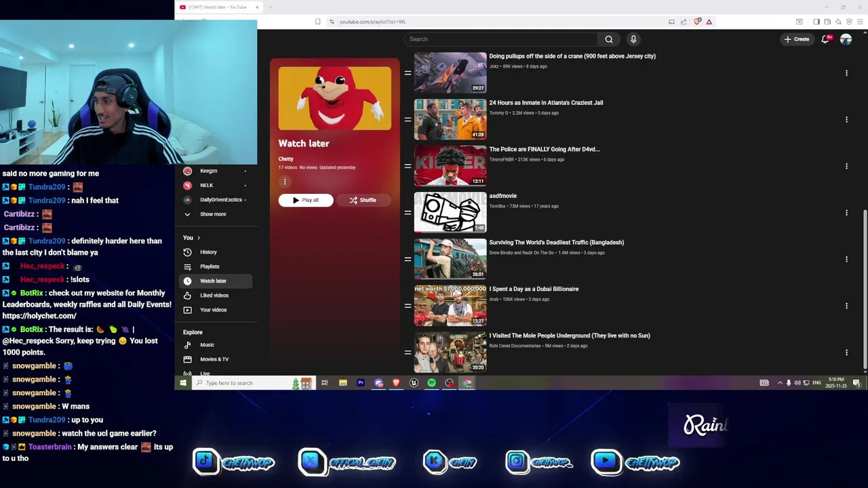
Task: Grab reorder handle of asdfmovie row
Action: coord(408,212)
